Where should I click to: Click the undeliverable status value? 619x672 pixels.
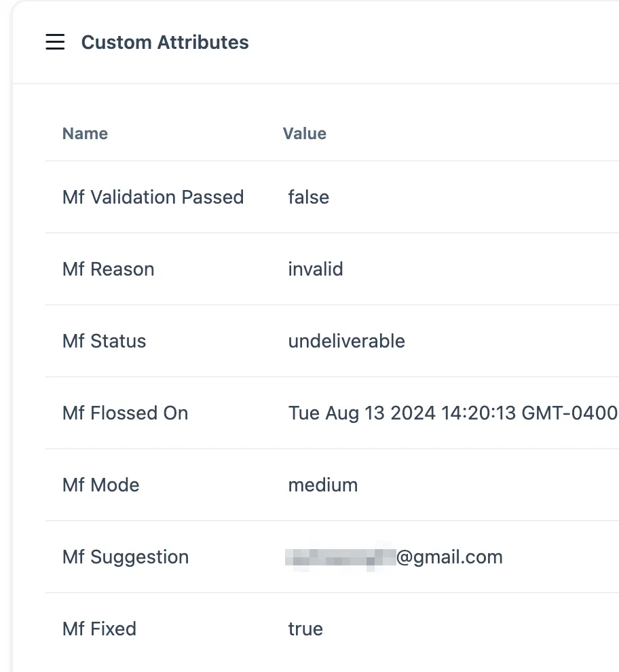tap(346, 341)
